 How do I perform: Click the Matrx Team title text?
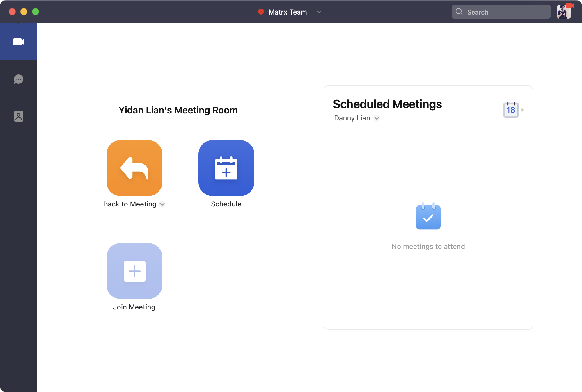[288, 12]
